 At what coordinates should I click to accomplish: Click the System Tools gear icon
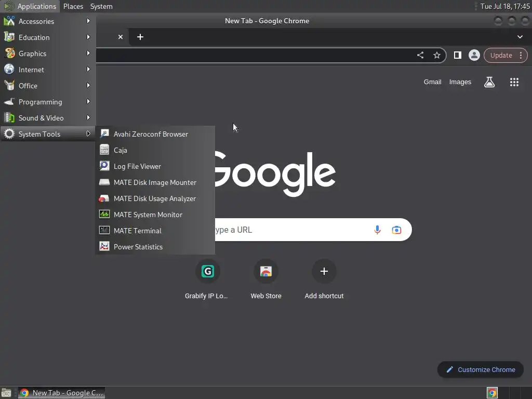[x=9, y=134]
